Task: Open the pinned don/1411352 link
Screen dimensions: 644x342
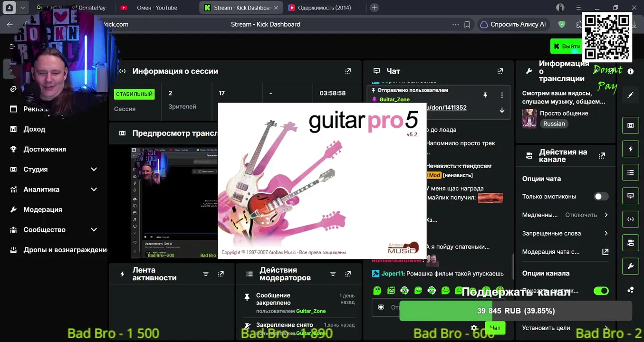Action: pos(446,108)
